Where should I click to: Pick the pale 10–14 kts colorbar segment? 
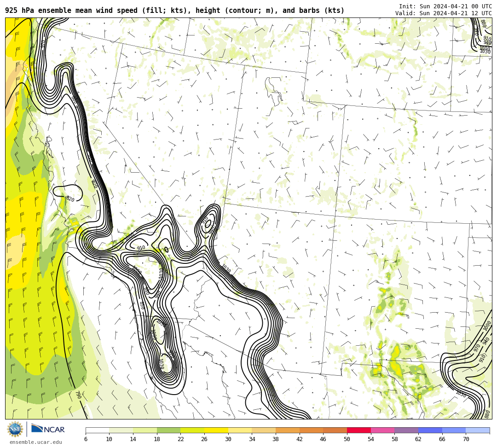pos(121,430)
